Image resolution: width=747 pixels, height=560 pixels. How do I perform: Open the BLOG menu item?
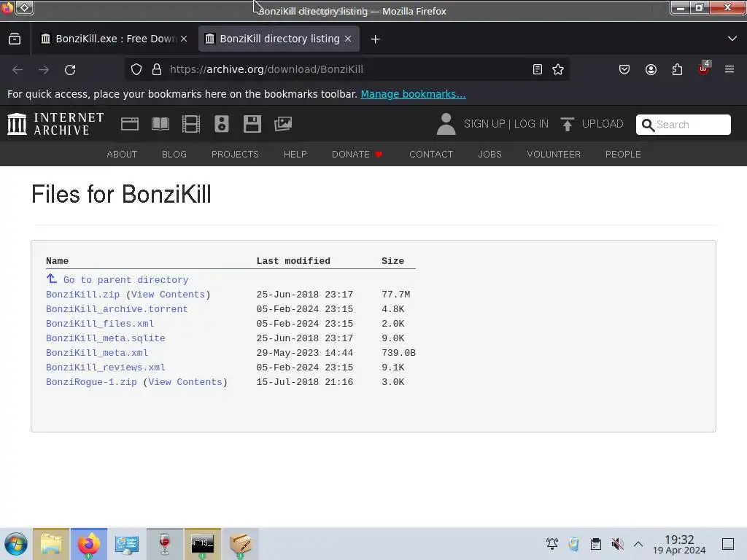pyautogui.click(x=174, y=155)
